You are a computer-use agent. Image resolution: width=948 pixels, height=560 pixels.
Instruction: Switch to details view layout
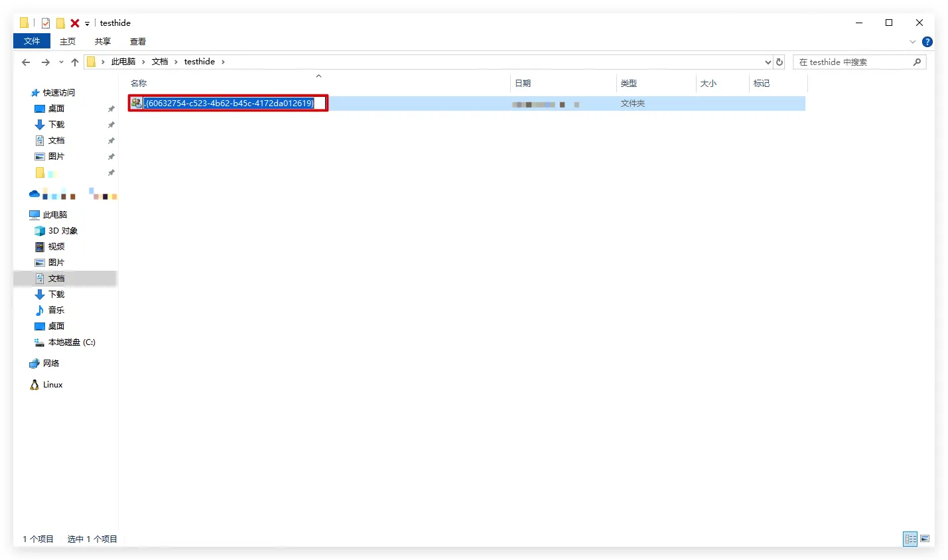point(910,539)
